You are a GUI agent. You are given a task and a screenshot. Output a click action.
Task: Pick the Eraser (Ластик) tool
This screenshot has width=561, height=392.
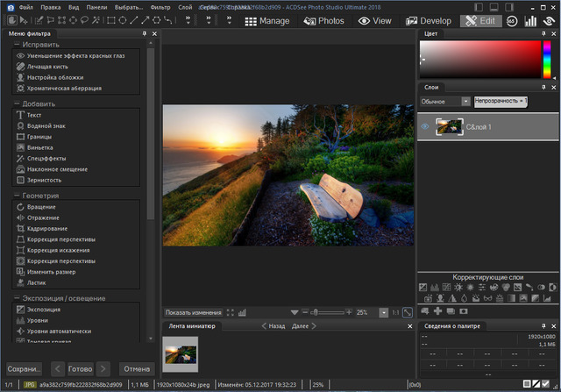point(38,282)
